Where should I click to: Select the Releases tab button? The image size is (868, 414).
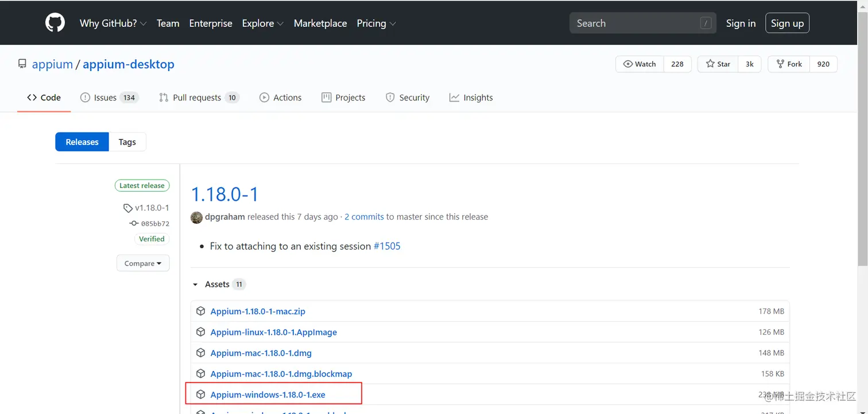[82, 142]
